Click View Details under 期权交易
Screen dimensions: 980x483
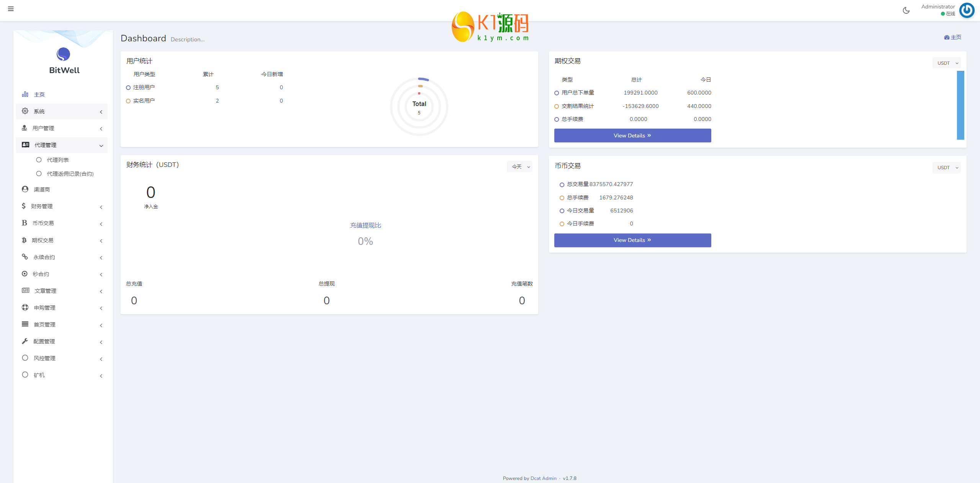pos(632,135)
